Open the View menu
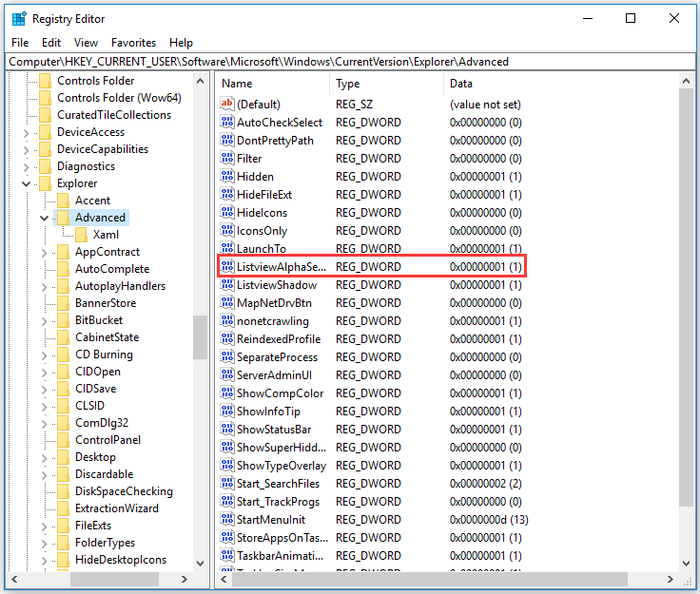The image size is (700, 594). pyautogui.click(x=86, y=43)
